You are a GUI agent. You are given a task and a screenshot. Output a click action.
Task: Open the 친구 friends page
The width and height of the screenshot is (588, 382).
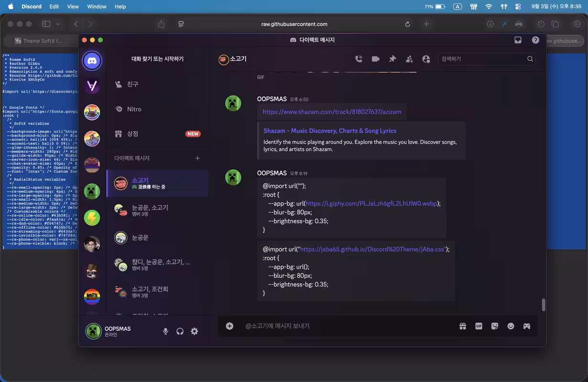tap(158, 84)
